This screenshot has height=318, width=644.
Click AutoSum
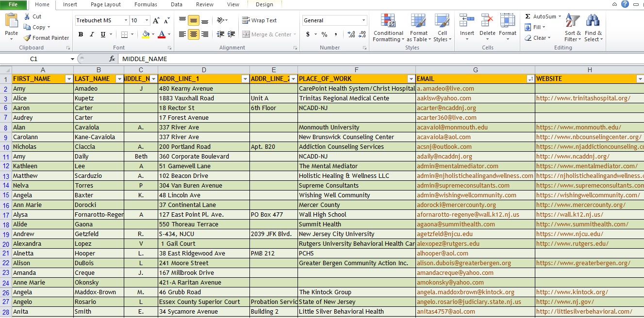pos(541,16)
